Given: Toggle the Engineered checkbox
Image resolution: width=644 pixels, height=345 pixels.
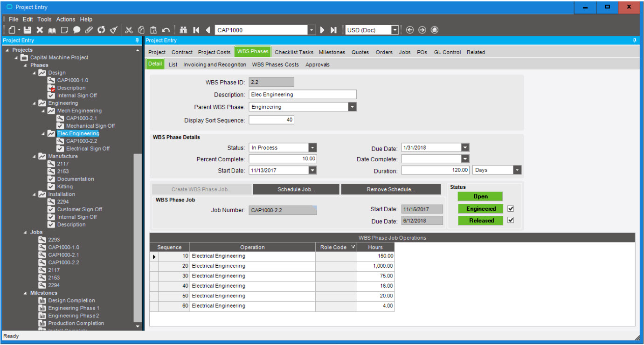Looking at the screenshot, I should pos(510,209).
